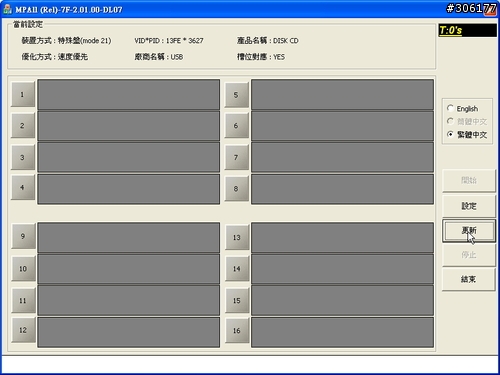Click port button 12
500x375 pixels.
tap(23, 330)
